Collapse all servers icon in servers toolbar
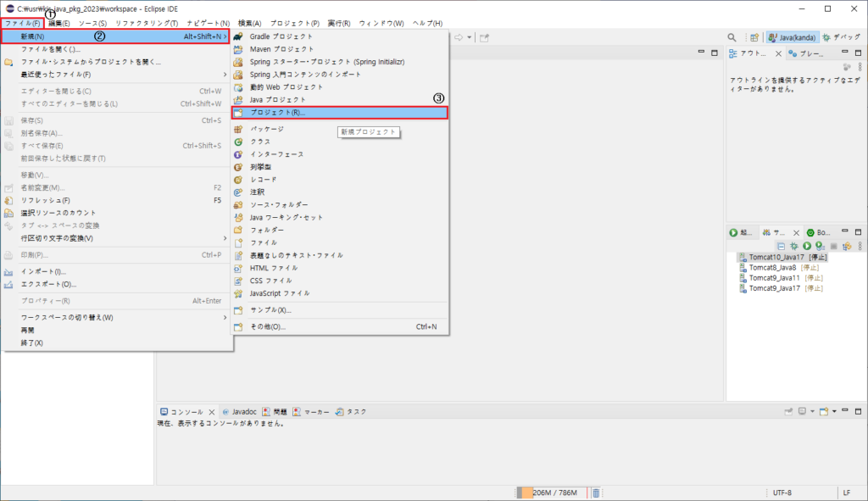 pos(781,246)
